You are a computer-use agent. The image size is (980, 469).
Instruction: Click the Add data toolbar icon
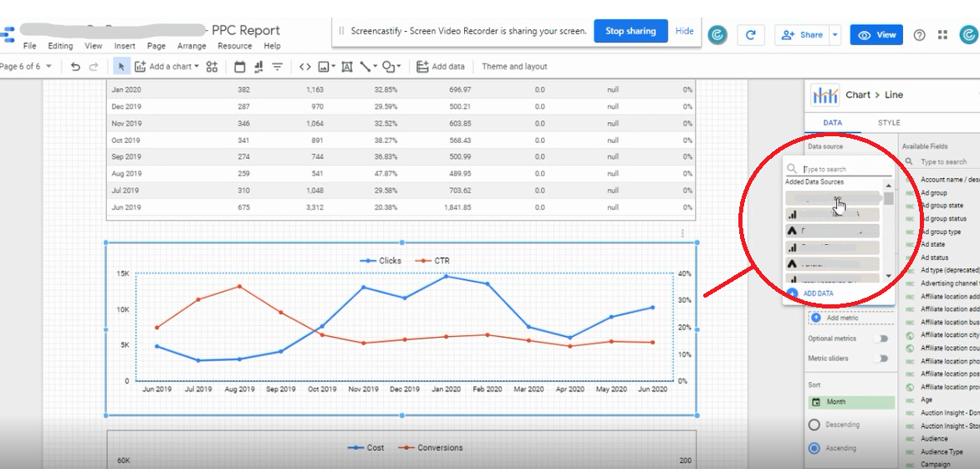pos(422,67)
